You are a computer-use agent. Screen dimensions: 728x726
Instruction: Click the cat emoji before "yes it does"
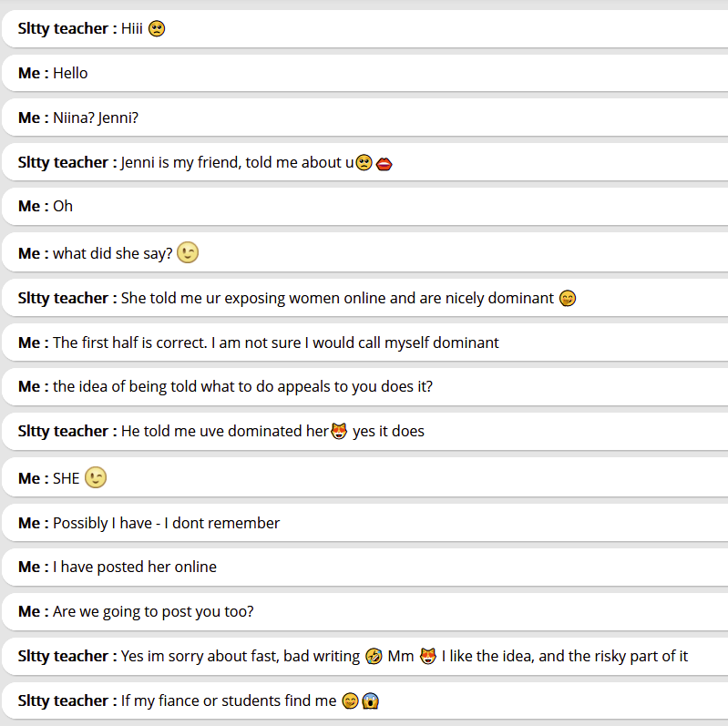339,431
